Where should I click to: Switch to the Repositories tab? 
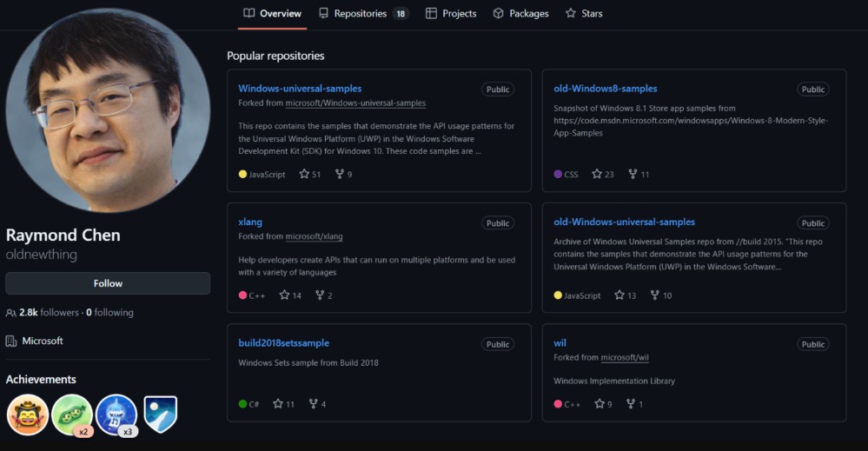[361, 14]
